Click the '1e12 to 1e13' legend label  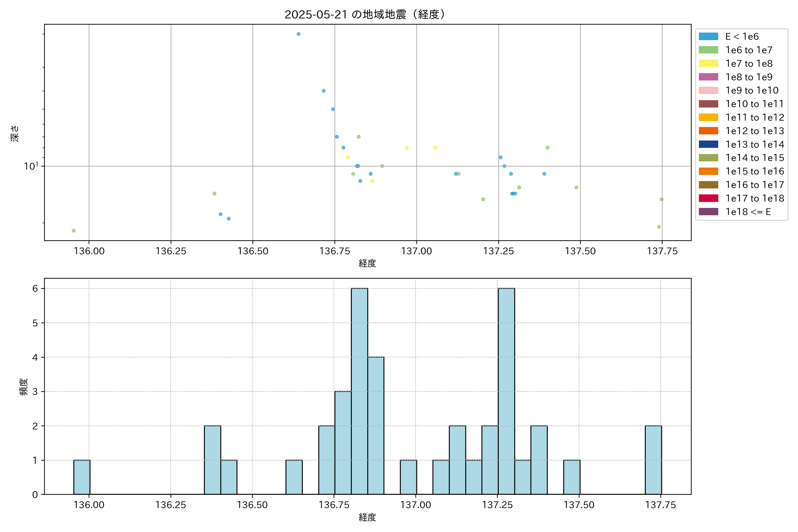[x=755, y=131]
